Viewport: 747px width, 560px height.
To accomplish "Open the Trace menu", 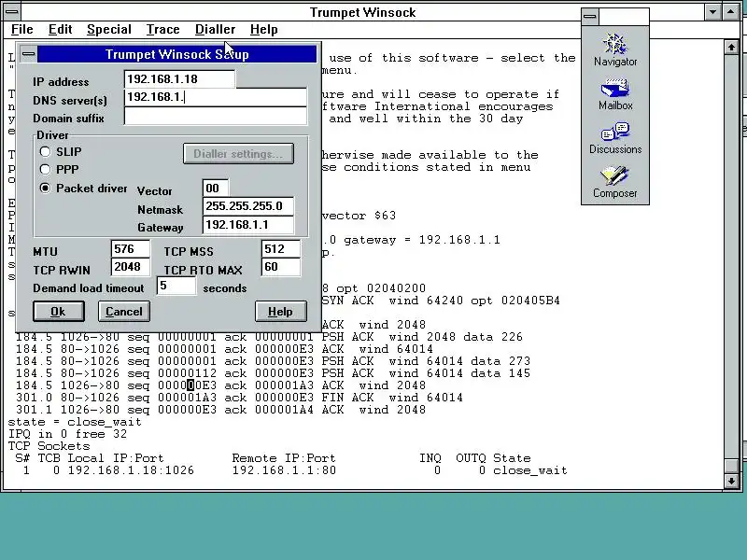I will point(162,30).
